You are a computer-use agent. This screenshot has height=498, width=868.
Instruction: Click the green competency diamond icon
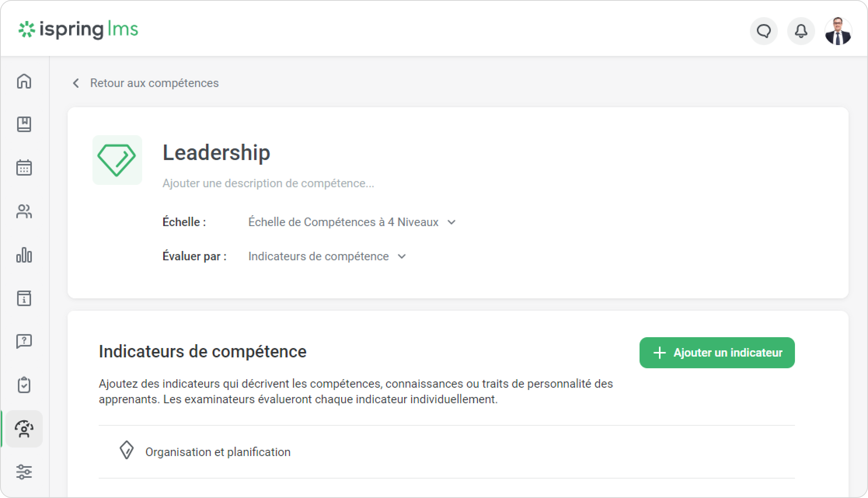click(117, 160)
